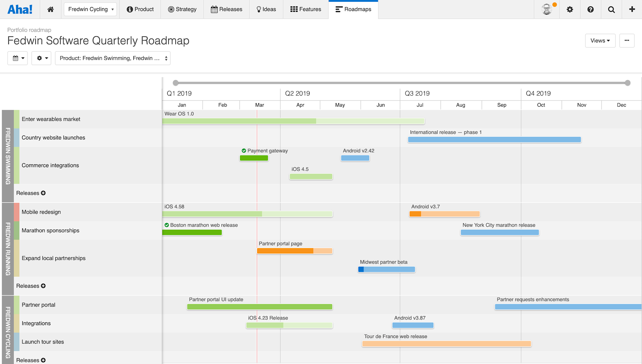Click the checkmark on Boston marathon web release
Viewport: 642px width, 364px height.
[167, 225]
